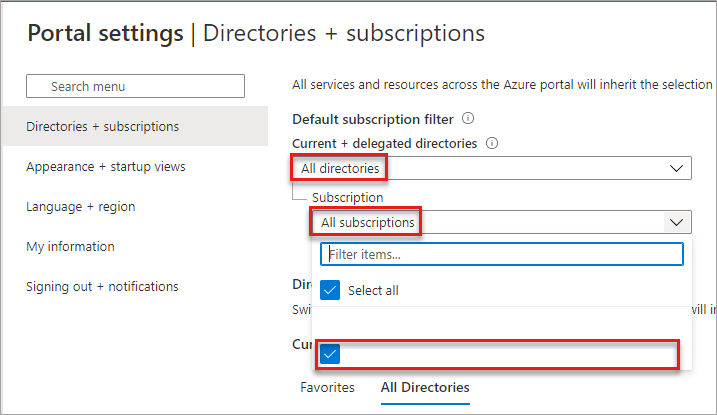Screen dimensions: 717x415
Task: Click info icon beside Default subscription filter
Action: (468, 119)
